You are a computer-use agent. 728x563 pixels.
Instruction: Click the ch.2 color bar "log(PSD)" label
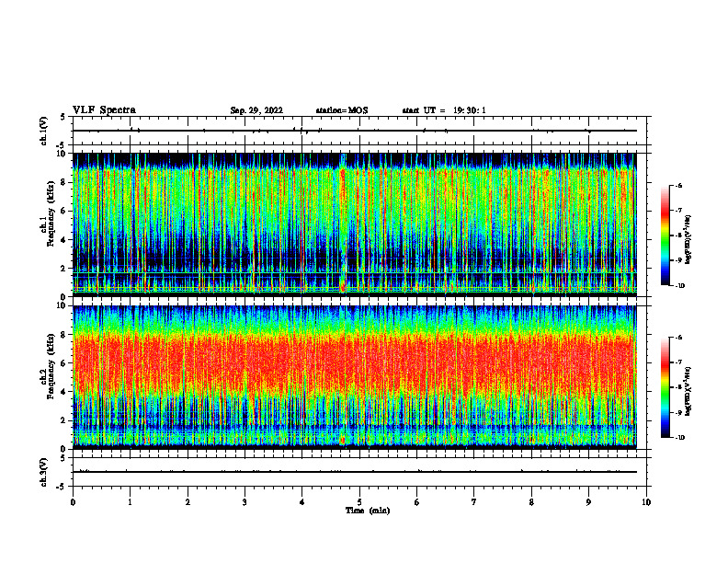coord(688,391)
